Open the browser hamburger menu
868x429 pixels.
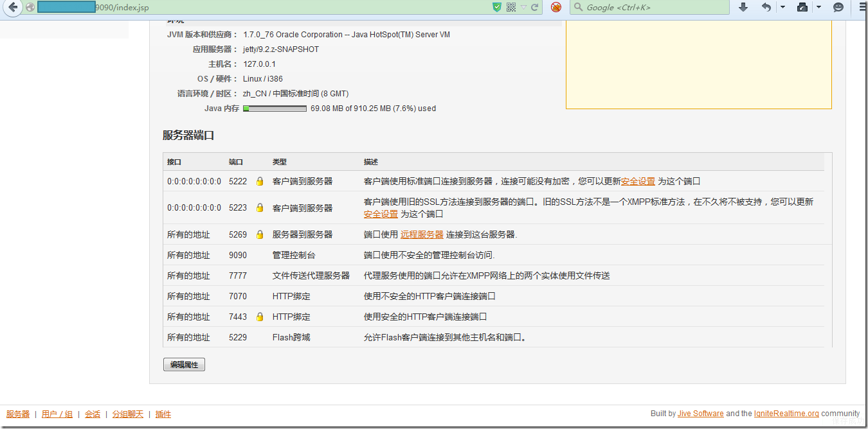pos(862,7)
